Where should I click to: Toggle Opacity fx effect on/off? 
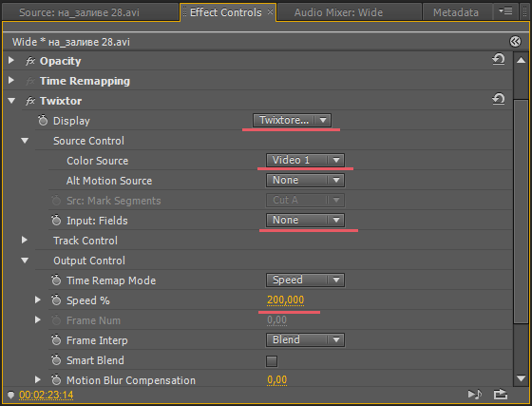pyautogui.click(x=30, y=61)
